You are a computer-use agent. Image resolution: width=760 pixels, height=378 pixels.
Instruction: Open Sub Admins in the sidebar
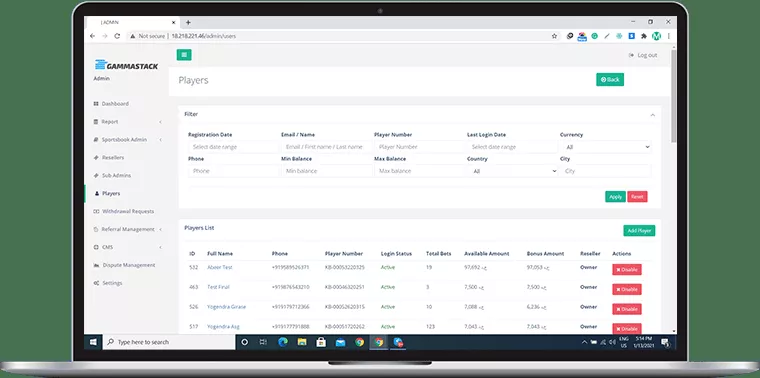point(112,175)
